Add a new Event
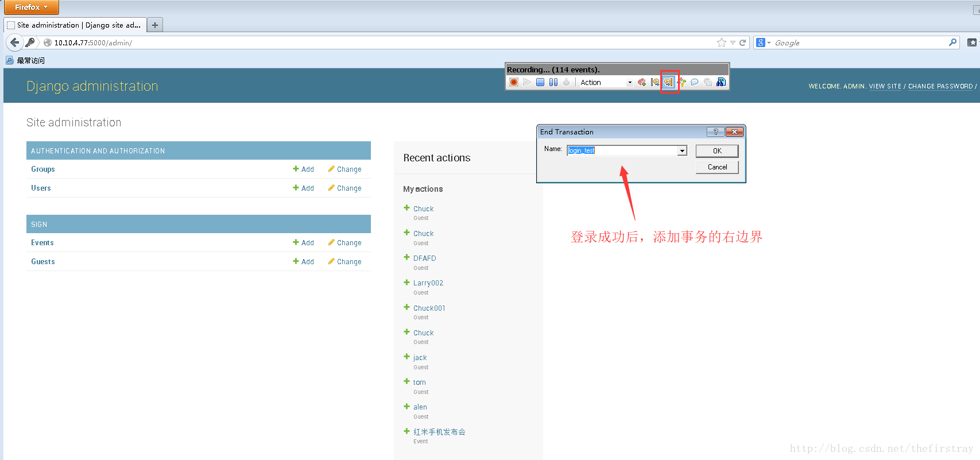The image size is (980, 460). 303,243
